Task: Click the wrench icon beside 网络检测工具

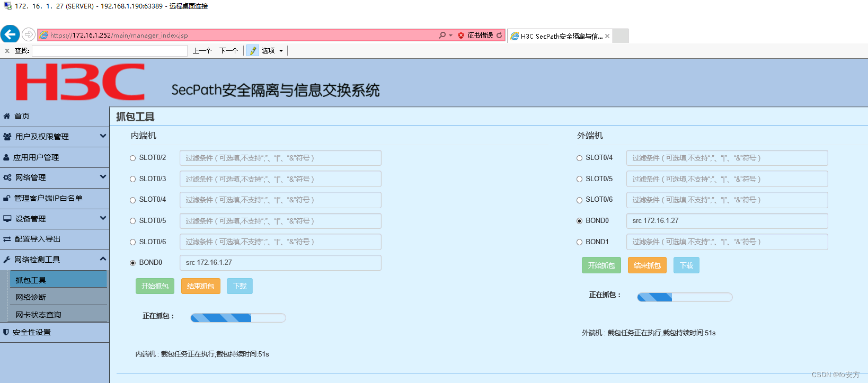Action: [7, 260]
